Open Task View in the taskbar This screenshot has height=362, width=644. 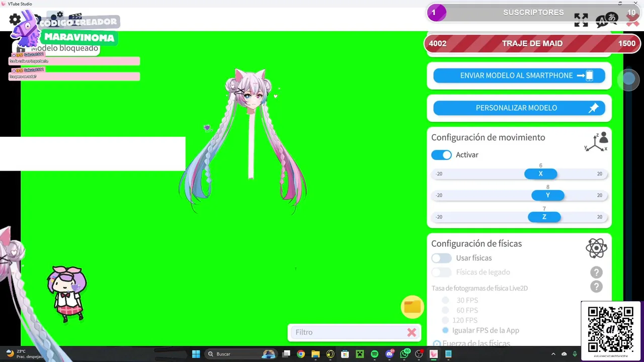pos(286,354)
